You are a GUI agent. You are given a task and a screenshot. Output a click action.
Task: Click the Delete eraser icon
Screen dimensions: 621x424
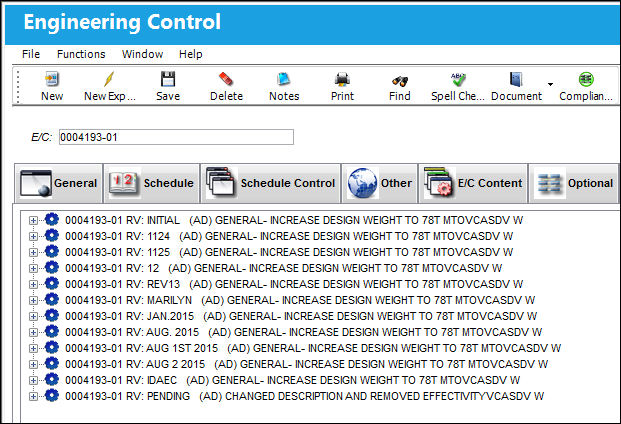(226, 79)
